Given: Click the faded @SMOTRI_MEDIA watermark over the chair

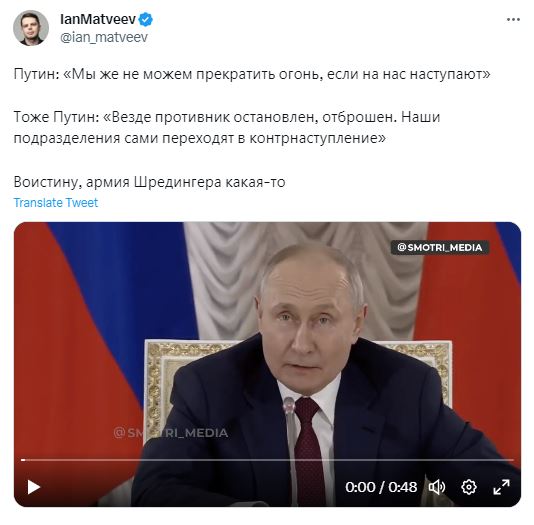Looking at the screenshot, I should pyautogui.click(x=171, y=433).
